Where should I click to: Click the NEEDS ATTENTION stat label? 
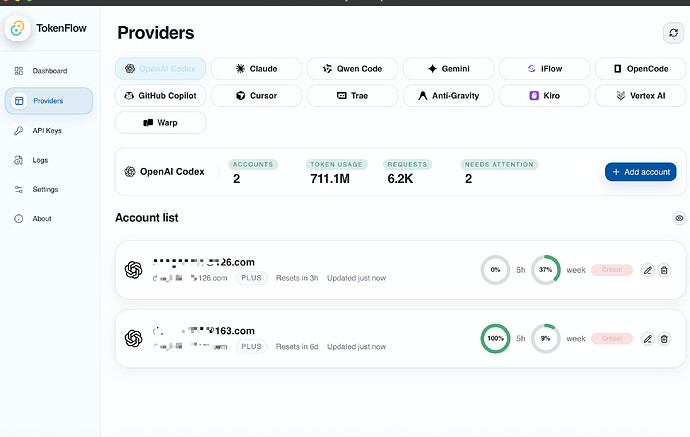(x=499, y=165)
